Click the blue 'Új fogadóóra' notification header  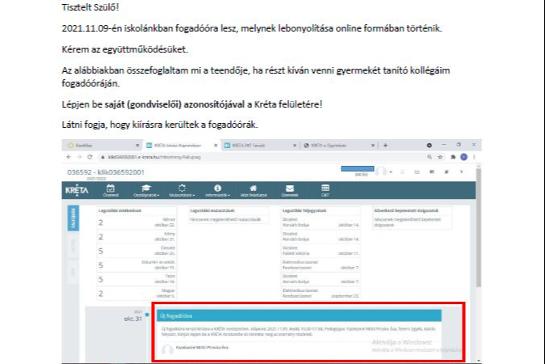tap(299, 316)
